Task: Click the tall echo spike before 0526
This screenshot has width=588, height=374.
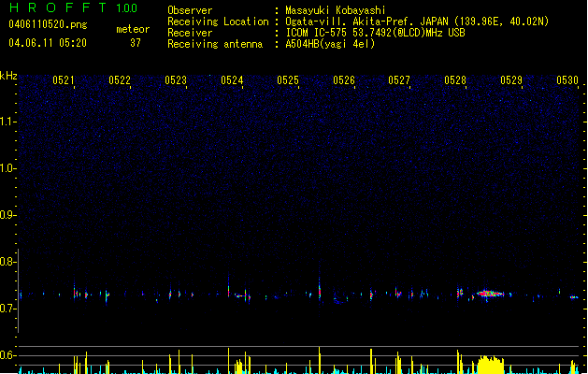Action: pos(320,285)
